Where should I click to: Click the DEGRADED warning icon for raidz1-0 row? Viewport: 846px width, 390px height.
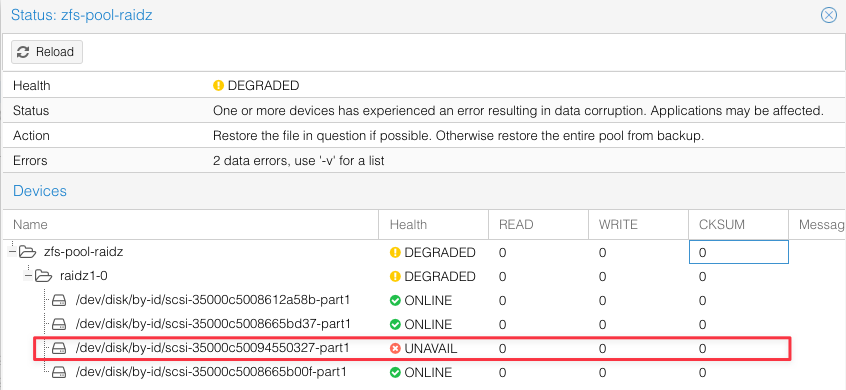(395, 276)
